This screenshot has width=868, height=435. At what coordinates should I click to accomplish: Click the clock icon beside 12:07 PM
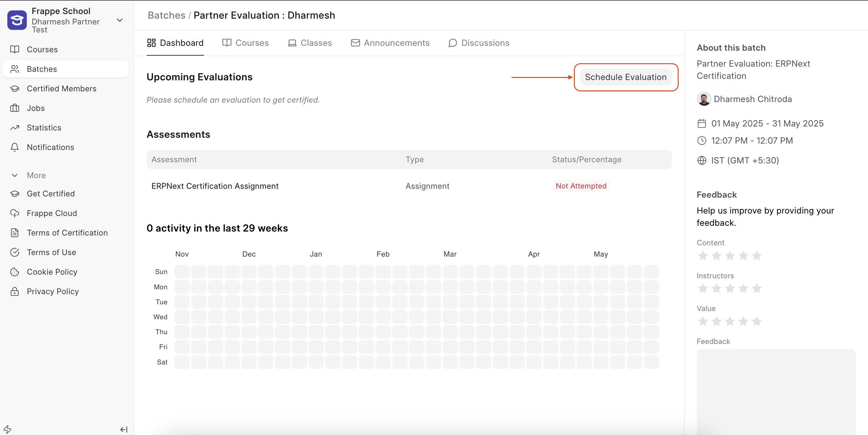click(x=702, y=141)
